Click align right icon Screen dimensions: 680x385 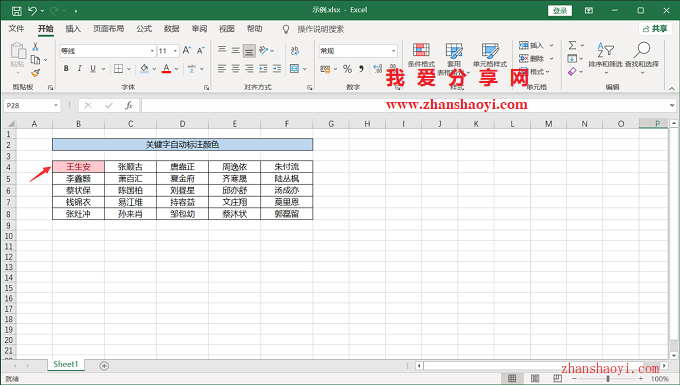click(x=249, y=69)
